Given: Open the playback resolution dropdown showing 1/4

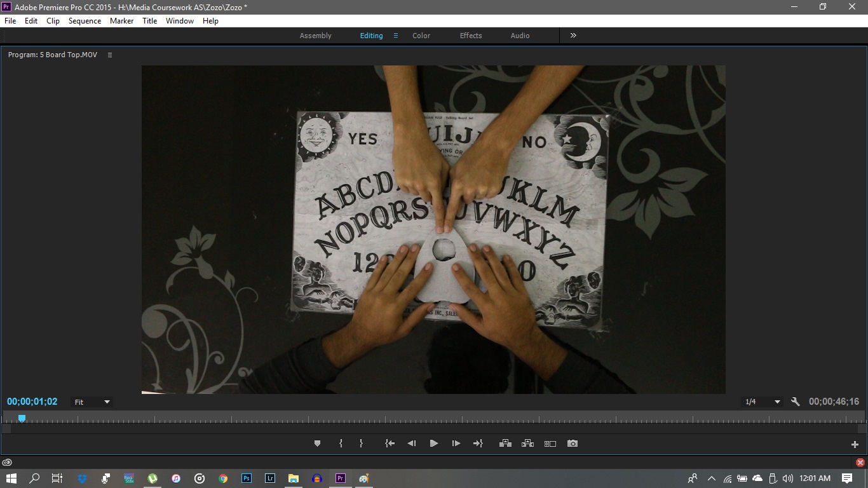Looking at the screenshot, I should [761, 402].
